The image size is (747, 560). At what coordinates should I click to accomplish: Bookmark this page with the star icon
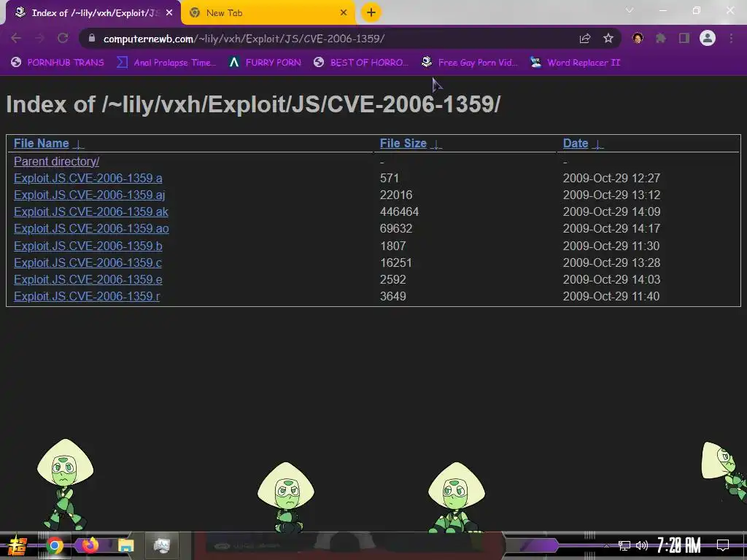tap(608, 39)
